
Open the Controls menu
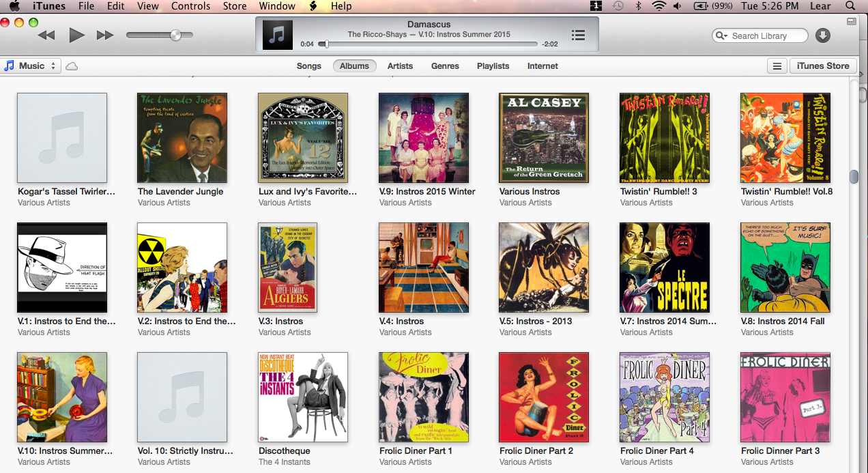click(191, 6)
